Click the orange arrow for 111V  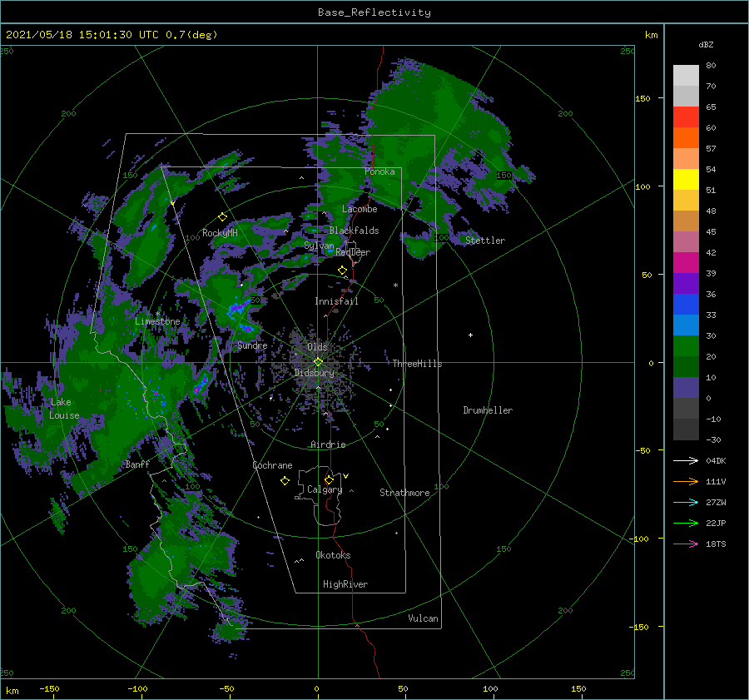pos(686,482)
